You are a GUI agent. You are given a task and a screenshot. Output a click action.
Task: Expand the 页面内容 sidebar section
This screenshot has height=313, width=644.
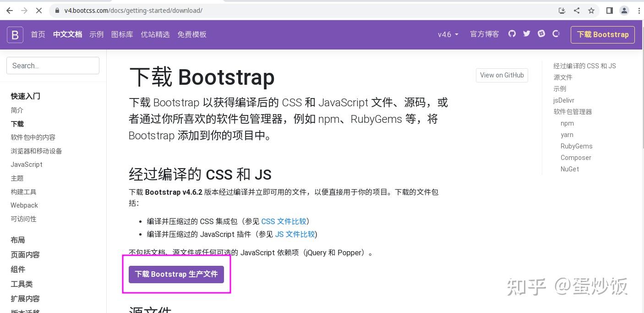coord(25,255)
